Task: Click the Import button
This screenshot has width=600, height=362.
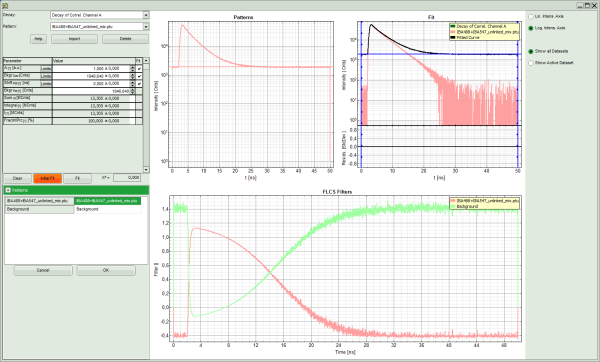Action: 74,39
